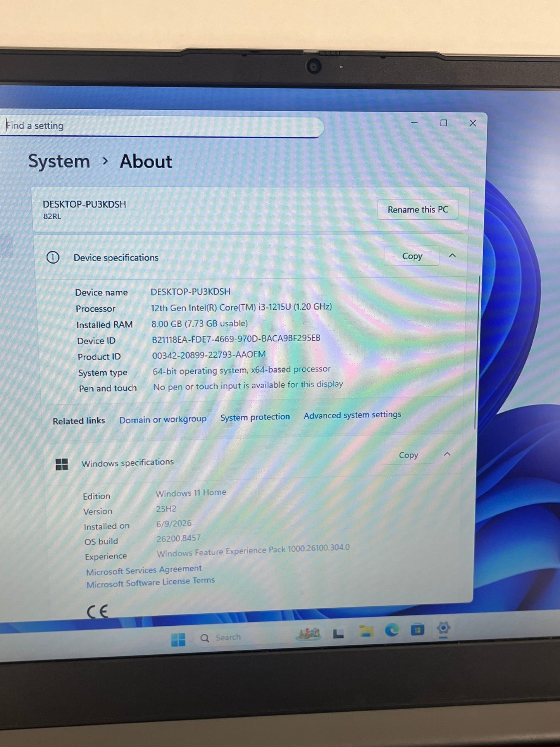560x747 pixels.
Task: Select the 25H2 version value
Action: (166, 509)
